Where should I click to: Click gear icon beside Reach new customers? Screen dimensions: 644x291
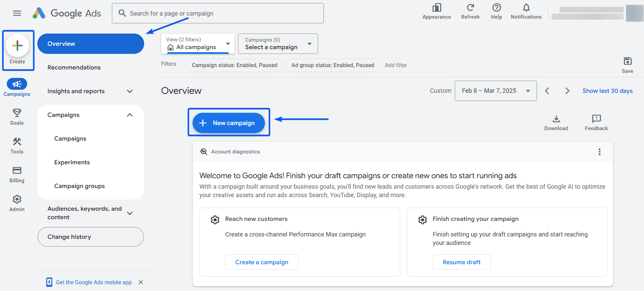click(215, 220)
